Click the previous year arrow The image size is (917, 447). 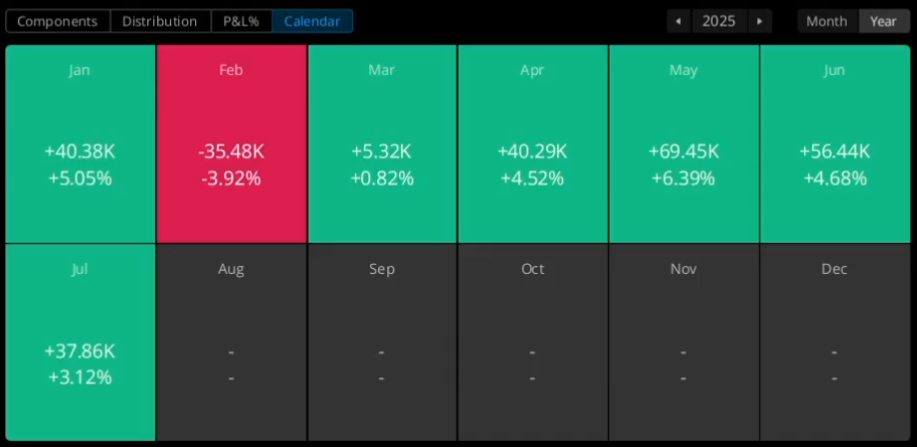679,21
